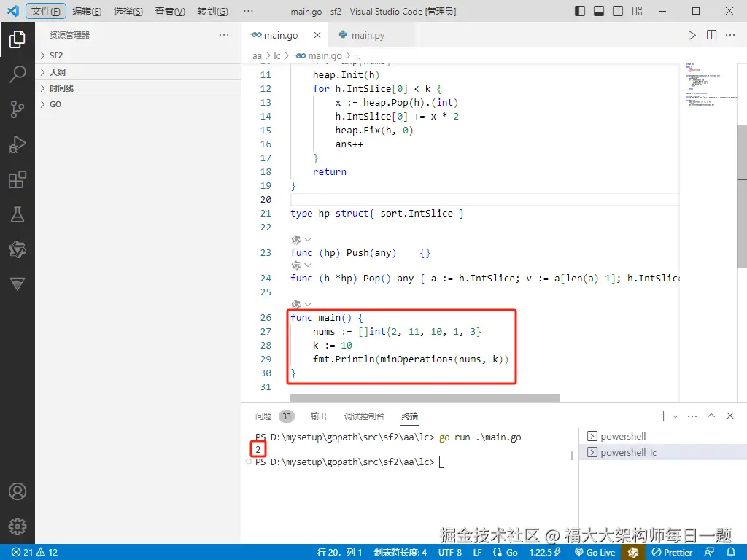The height and width of the screenshot is (560, 747).
Task: Switch to 调试控制台 debug console tab
Action: pos(364,416)
